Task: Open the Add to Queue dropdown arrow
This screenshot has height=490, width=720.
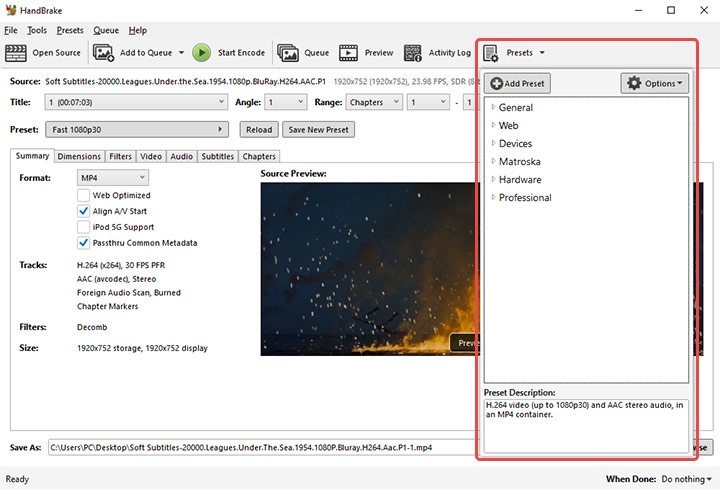Action: (x=181, y=53)
